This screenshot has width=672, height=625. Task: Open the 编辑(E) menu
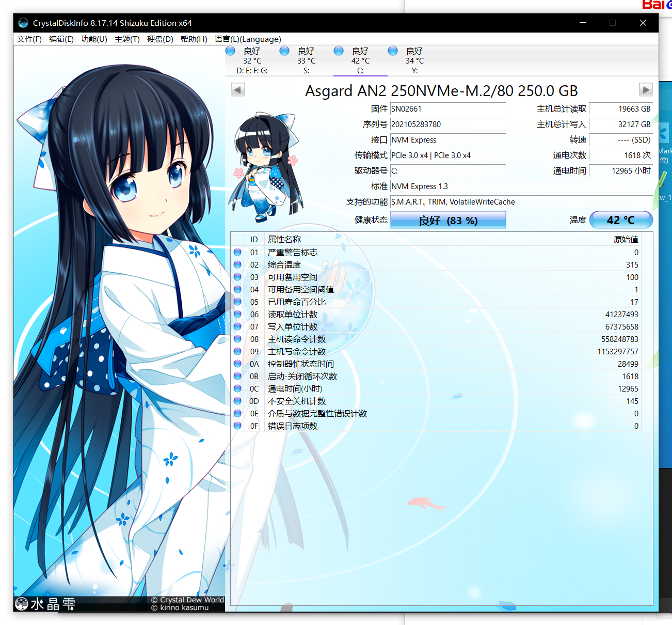tap(61, 39)
